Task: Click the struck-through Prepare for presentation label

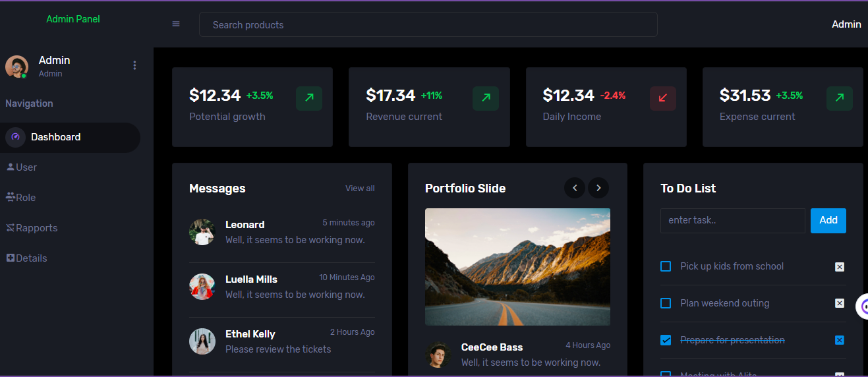Action: (732, 340)
